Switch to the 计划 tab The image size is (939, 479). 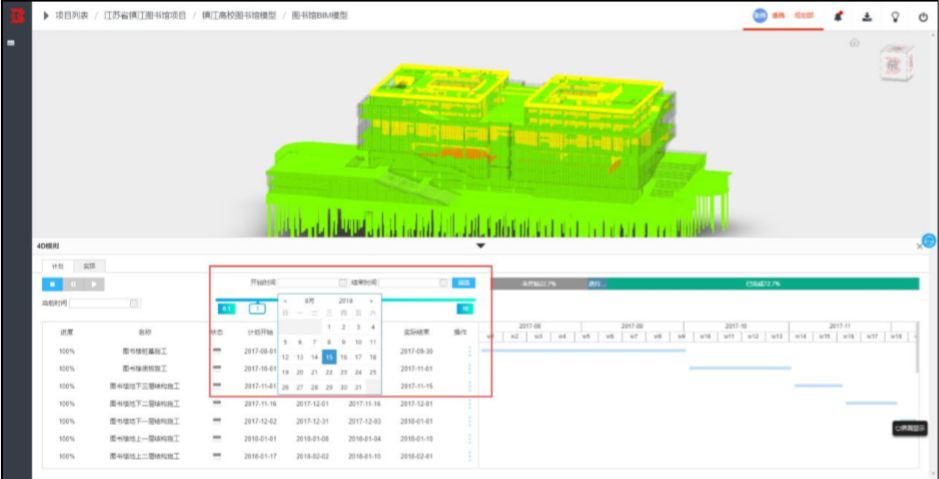click(57, 266)
